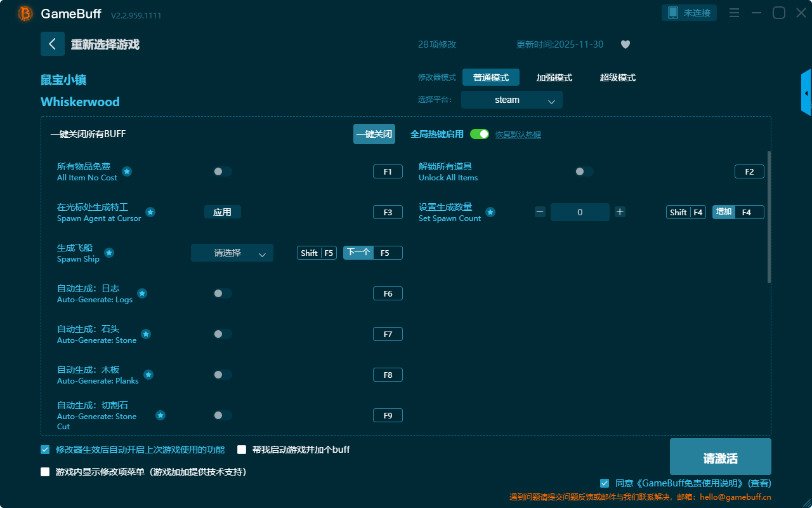
Task: Open the hamburger menu in title bar
Action: 734,13
